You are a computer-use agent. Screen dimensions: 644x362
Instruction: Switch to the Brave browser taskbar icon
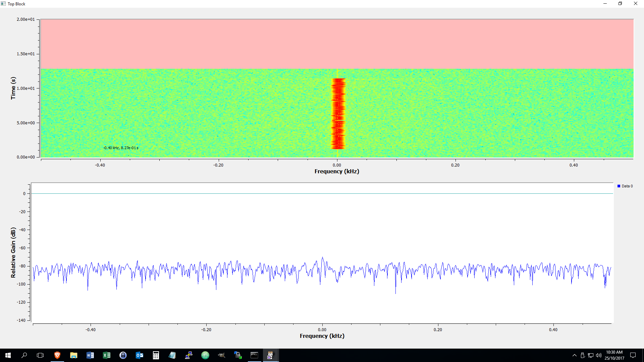click(57, 355)
